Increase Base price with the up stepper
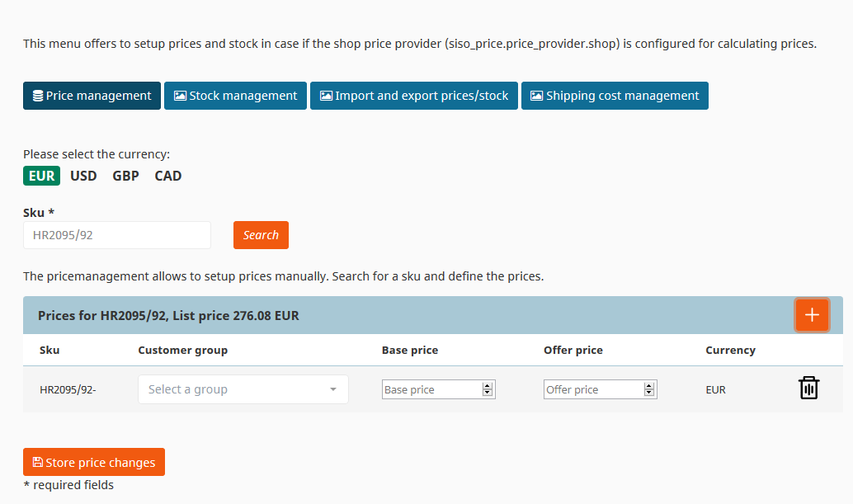 click(488, 386)
